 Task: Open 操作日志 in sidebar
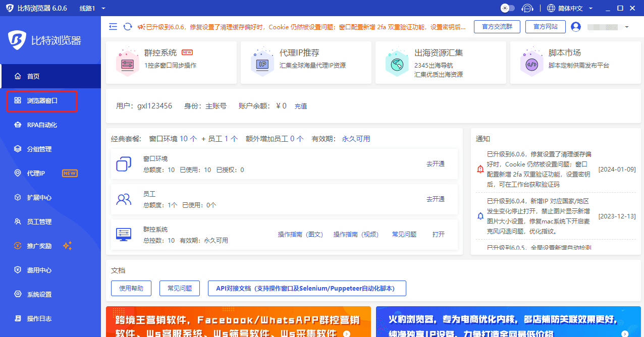50,318
